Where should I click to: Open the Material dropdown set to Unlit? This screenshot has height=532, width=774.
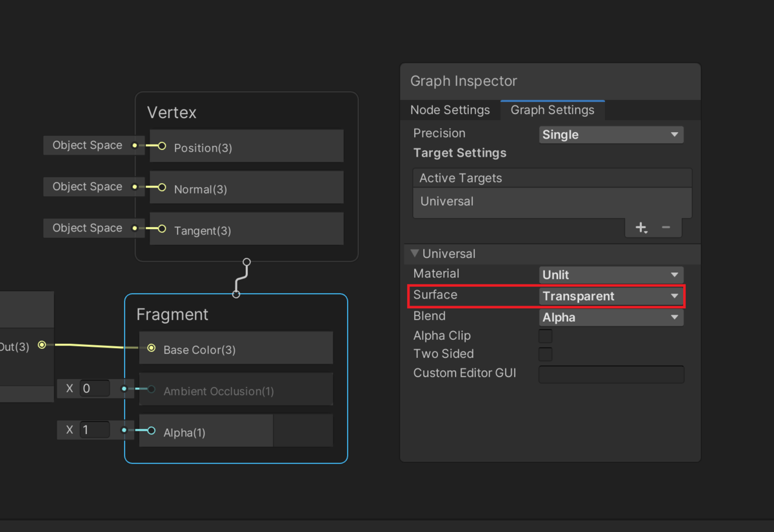(611, 275)
